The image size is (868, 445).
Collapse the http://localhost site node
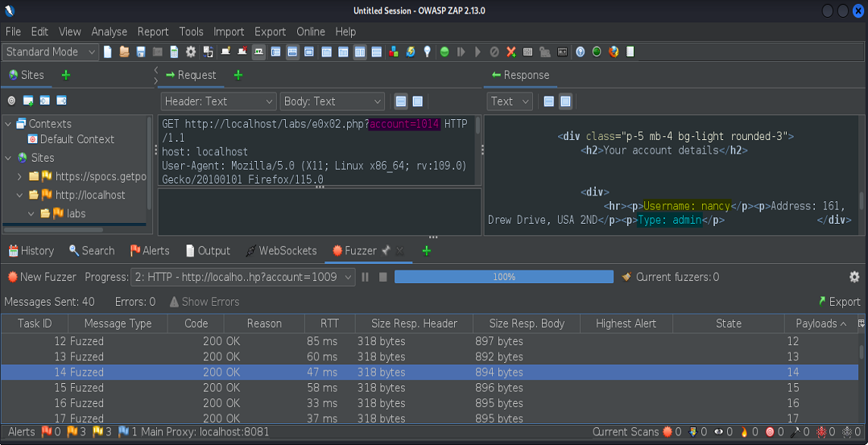pos(19,195)
